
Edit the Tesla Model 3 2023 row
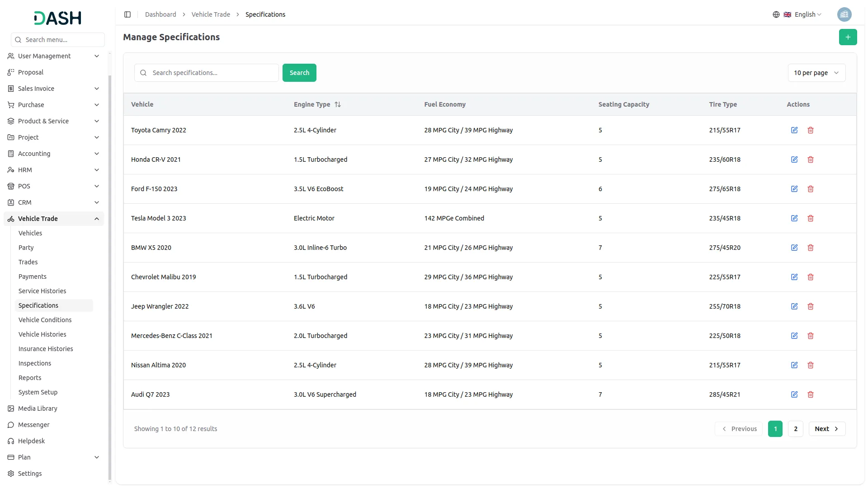point(794,218)
